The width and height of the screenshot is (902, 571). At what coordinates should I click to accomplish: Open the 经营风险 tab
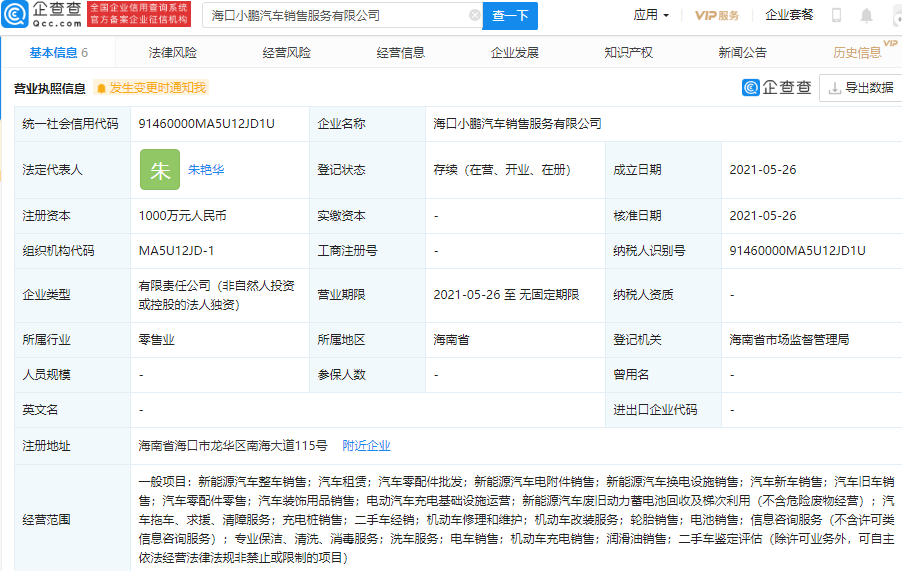click(287, 53)
